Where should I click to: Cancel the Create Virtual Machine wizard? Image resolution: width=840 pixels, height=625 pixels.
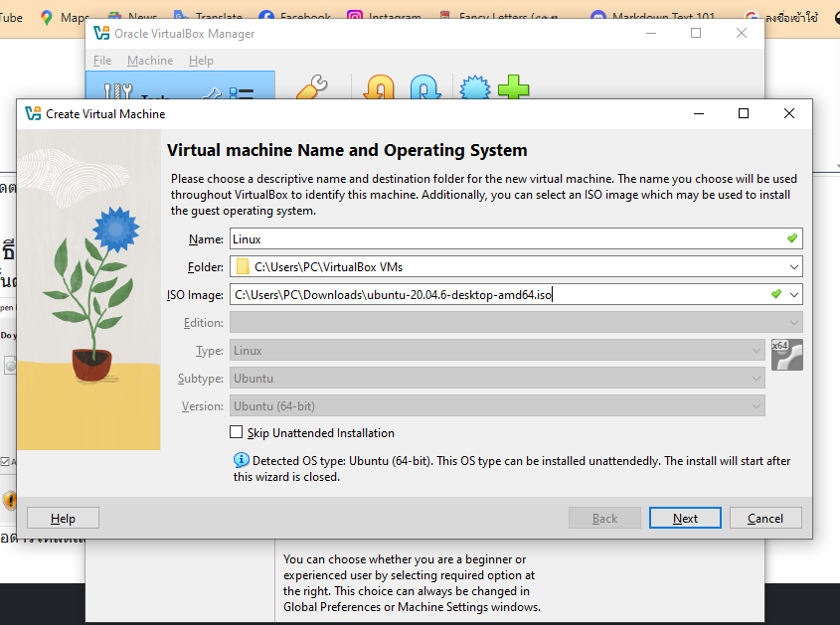coord(764,518)
